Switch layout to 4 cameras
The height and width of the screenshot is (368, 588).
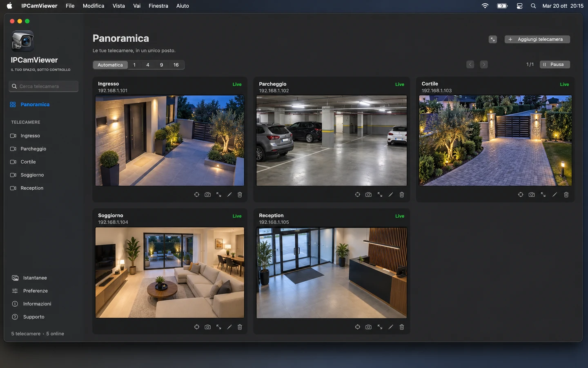(x=148, y=65)
